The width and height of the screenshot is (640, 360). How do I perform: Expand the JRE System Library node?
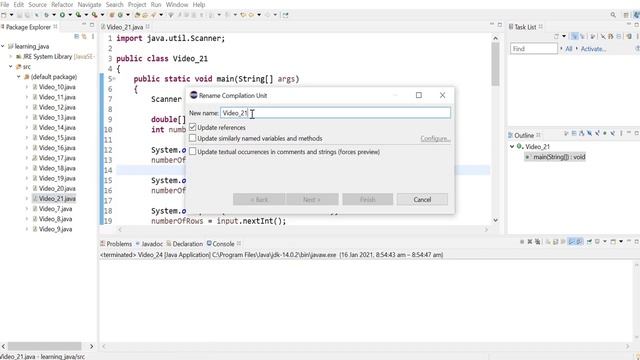coord(11,56)
